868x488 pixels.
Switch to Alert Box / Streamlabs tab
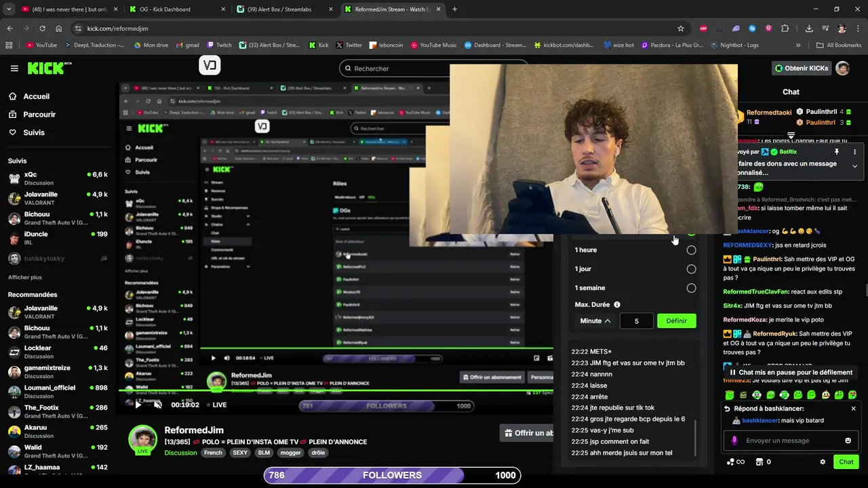point(285,9)
